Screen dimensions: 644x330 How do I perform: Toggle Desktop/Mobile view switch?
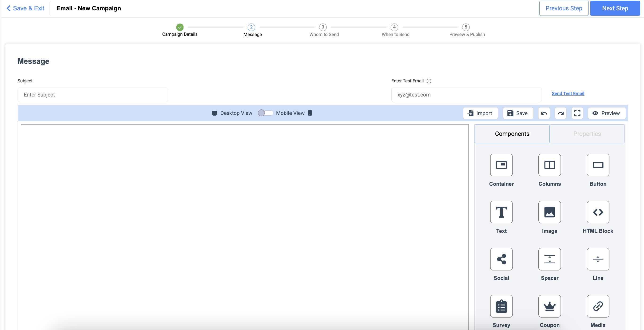pos(265,113)
